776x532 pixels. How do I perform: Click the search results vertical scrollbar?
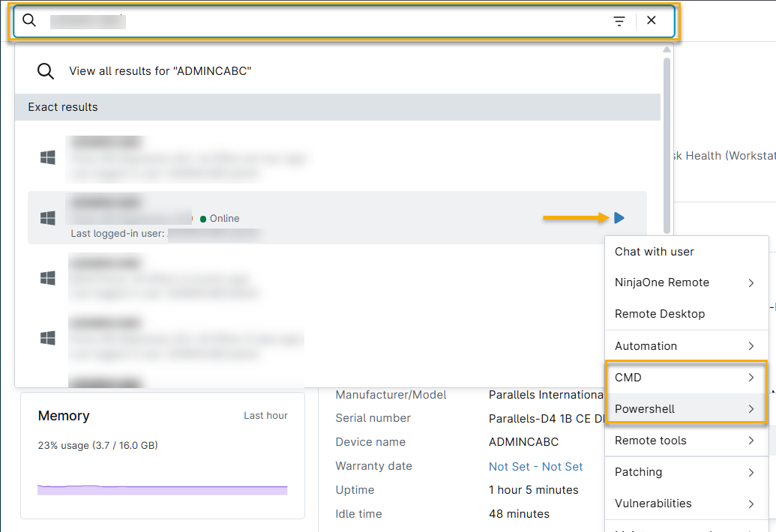click(667, 145)
